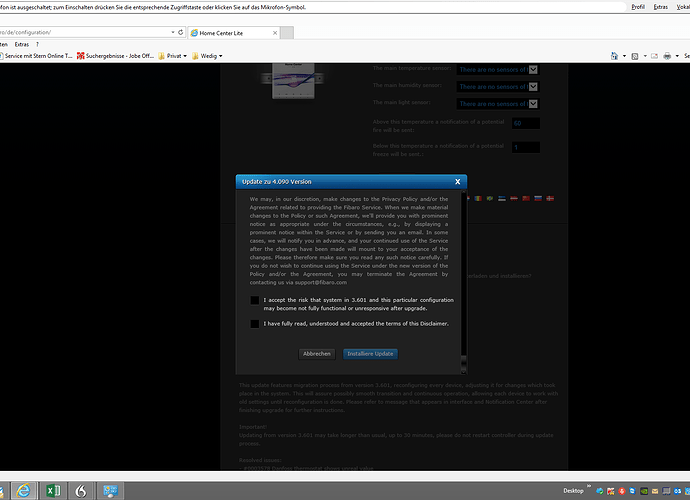Select the Chinese flag language icon
This screenshot has width=690, height=500.
(526, 199)
